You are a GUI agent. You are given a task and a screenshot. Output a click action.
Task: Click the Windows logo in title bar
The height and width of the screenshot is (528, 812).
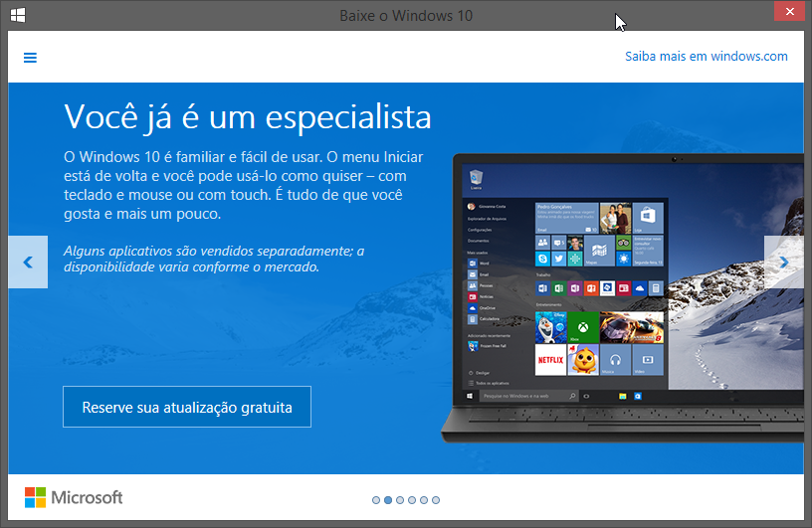point(18,15)
